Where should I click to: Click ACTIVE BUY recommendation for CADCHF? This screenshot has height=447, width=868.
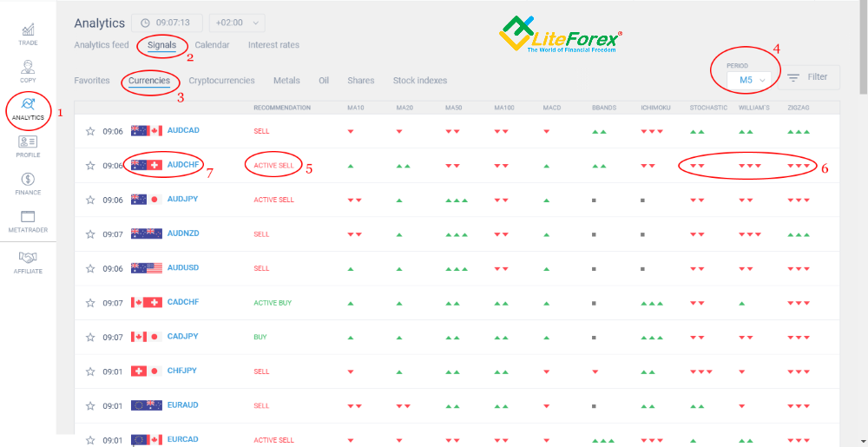[x=273, y=303]
